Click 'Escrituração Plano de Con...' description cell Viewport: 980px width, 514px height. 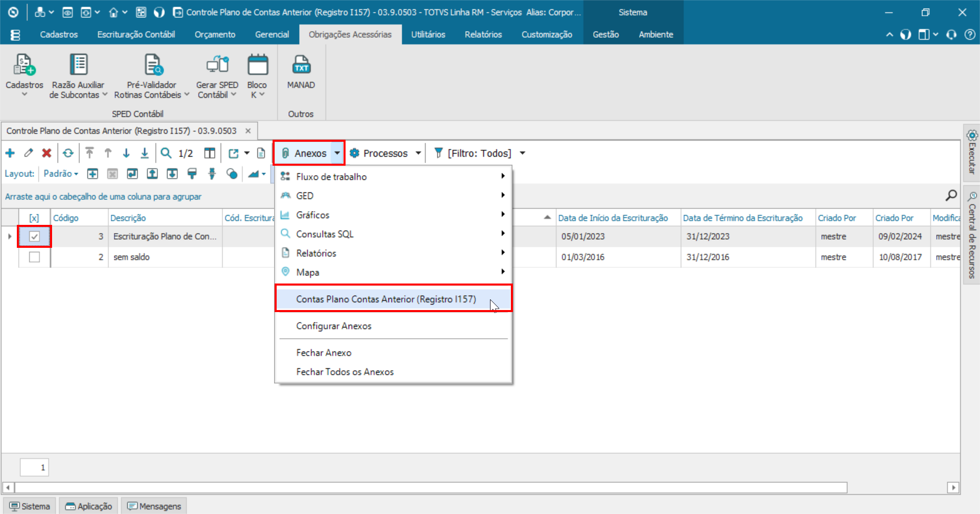point(165,237)
